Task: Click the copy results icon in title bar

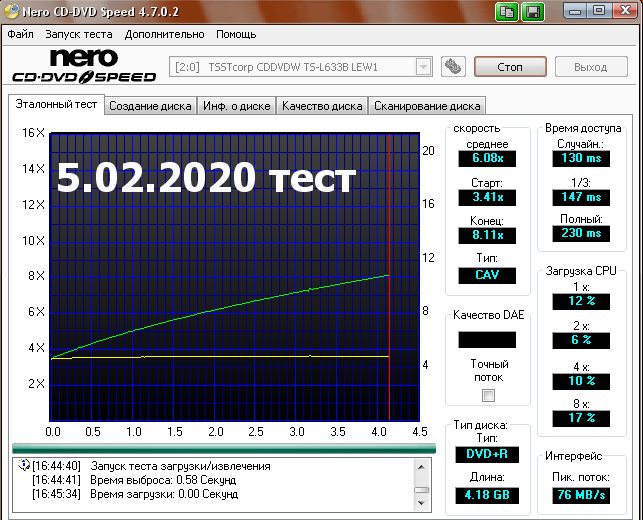Action: pyautogui.click(x=506, y=11)
